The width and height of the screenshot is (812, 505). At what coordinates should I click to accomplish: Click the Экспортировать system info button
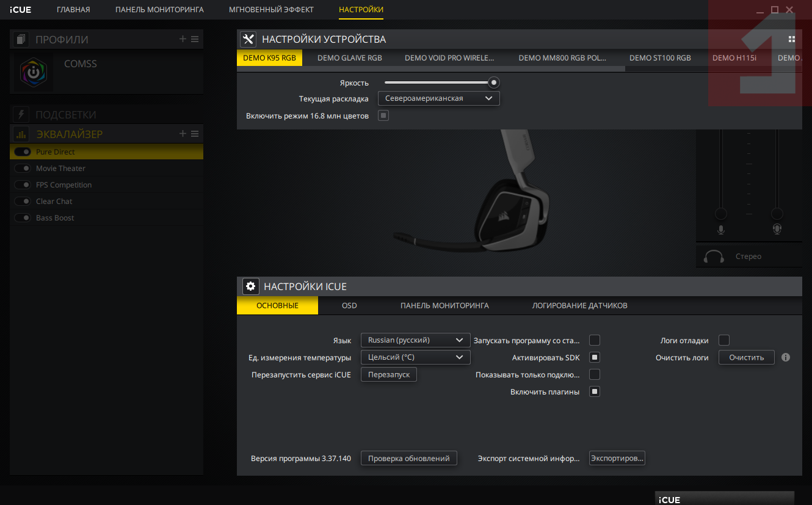click(x=617, y=458)
